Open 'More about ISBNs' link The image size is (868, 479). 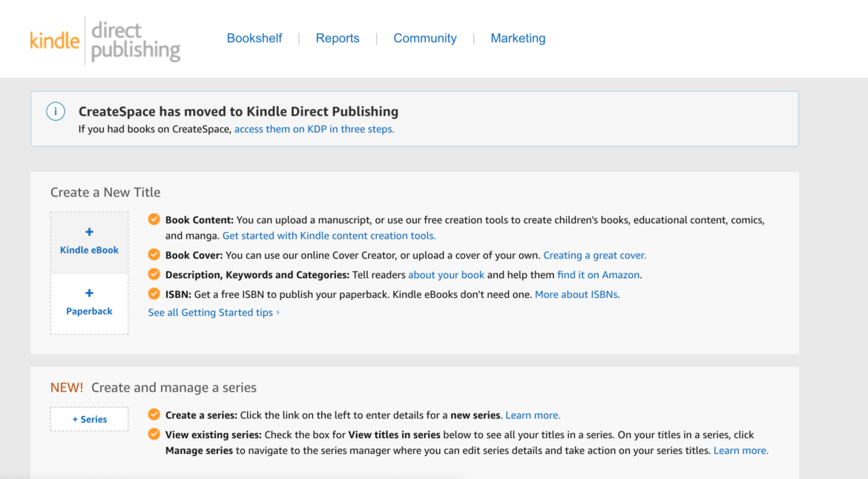pyautogui.click(x=576, y=294)
